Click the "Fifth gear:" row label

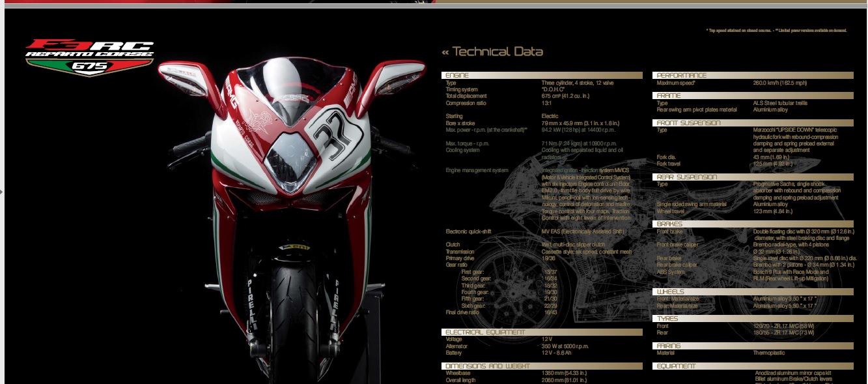(473, 299)
